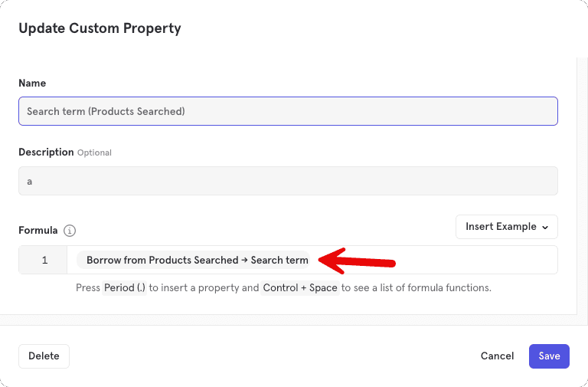Click the right arrow symbol inside formula token
This screenshot has height=387, width=588.
(x=244, y=261)
